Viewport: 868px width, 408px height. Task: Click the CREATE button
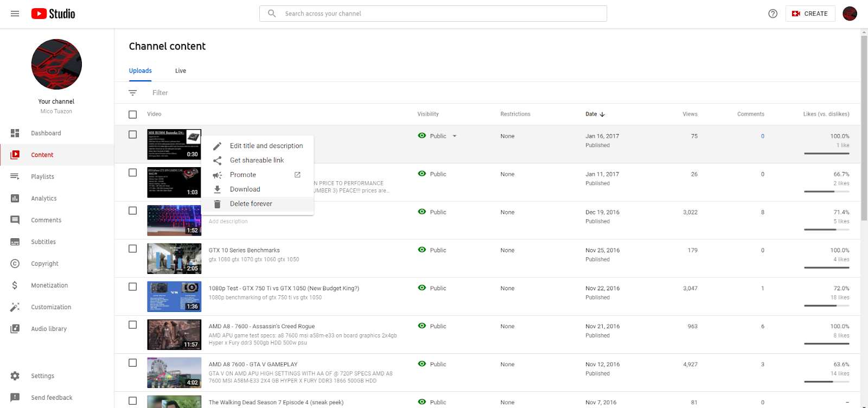point(810,14)
